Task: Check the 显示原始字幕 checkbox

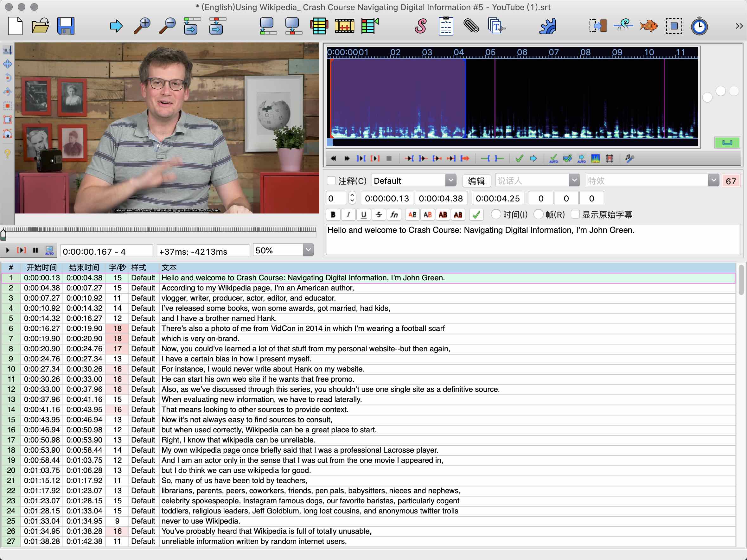Action: pyautogui.click(x=575, y=214)
